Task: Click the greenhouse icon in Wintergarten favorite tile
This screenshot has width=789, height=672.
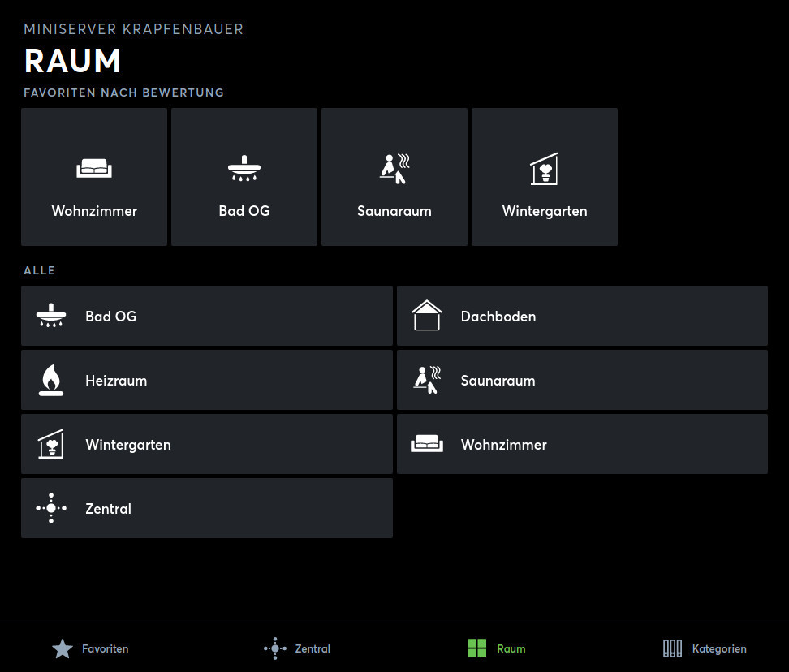Action: click(x=544, y=169)
